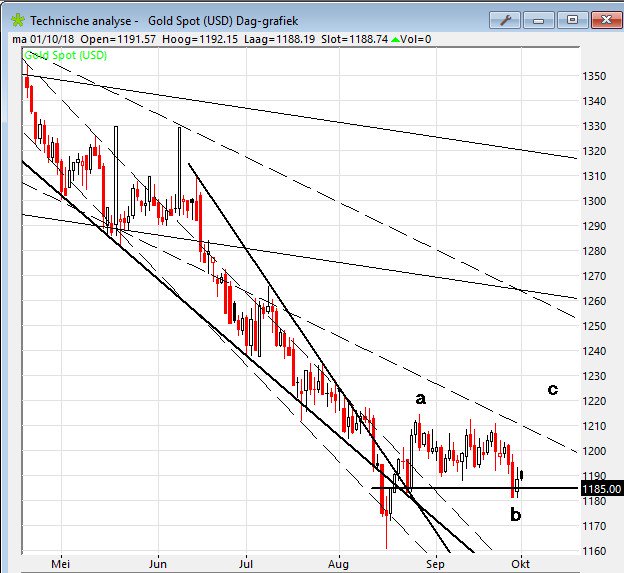Screen dimensions: 624x573
Task: Click the Laag=1188.19 value
Action: pos(279,39)
